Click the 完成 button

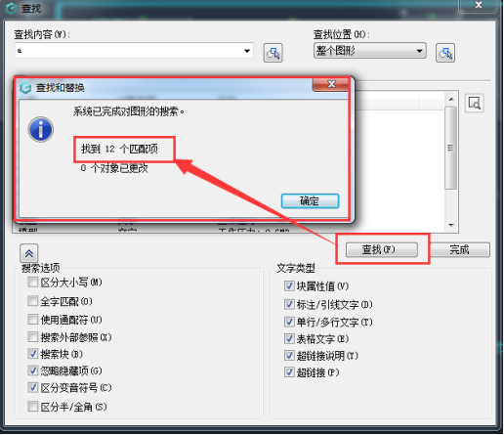pos(460,249)
